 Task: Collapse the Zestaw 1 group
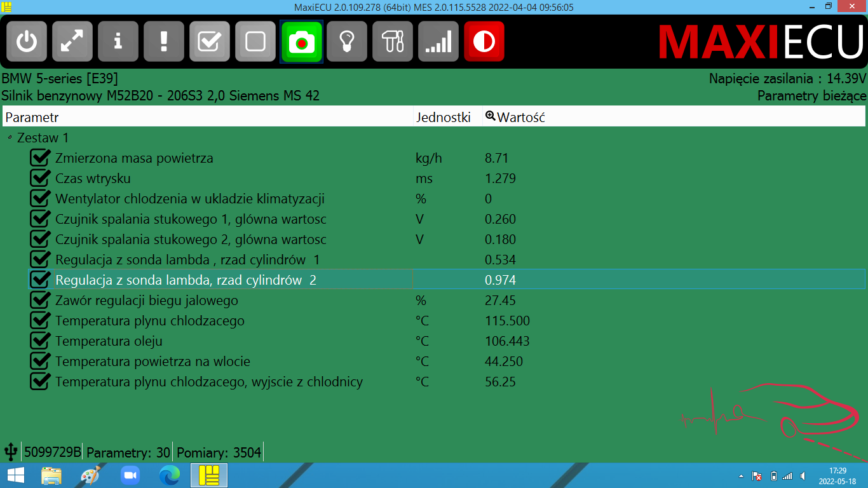click(x=10, y=137)
